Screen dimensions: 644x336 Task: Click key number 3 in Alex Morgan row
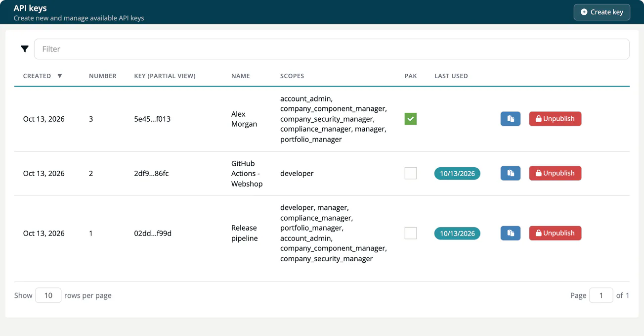(x=91, y=119)
